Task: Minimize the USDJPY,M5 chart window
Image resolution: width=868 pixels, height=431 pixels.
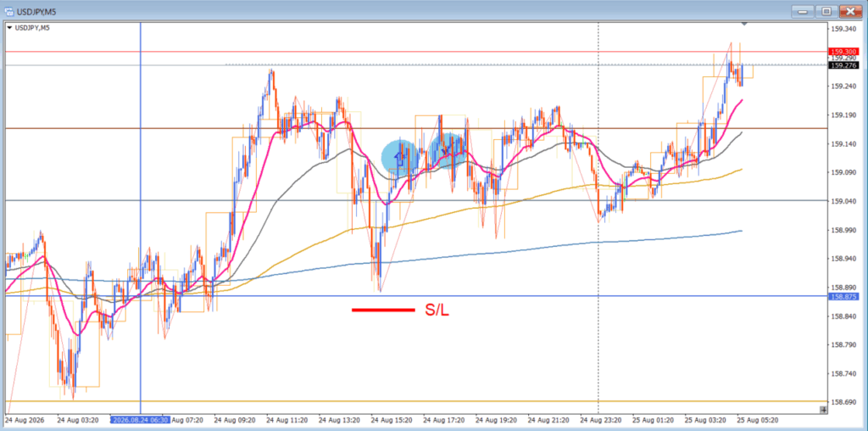Action: click(x=803, y=11)
